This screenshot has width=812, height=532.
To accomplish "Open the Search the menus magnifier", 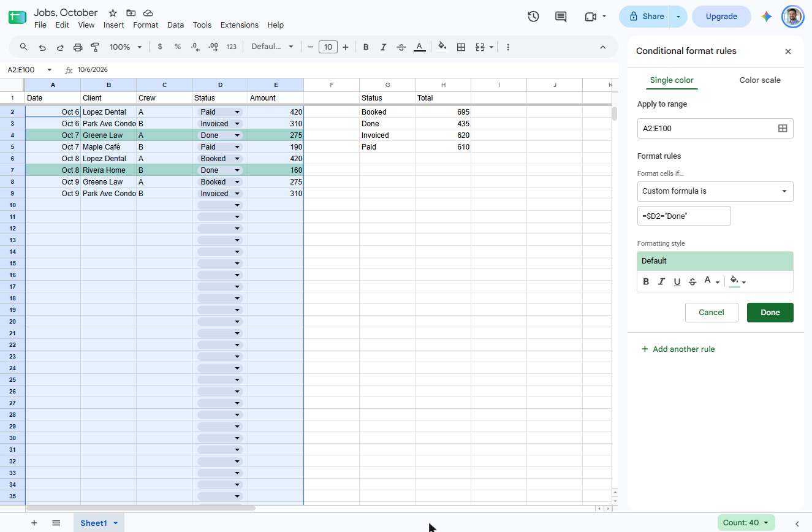I will point(24,47).
